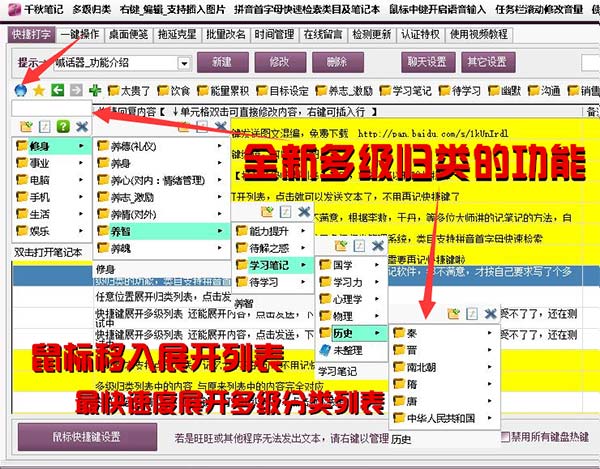The image size is (600, 469).
Task: Switch to the 时间管理 tab
Action: click(x=274, y=34)
